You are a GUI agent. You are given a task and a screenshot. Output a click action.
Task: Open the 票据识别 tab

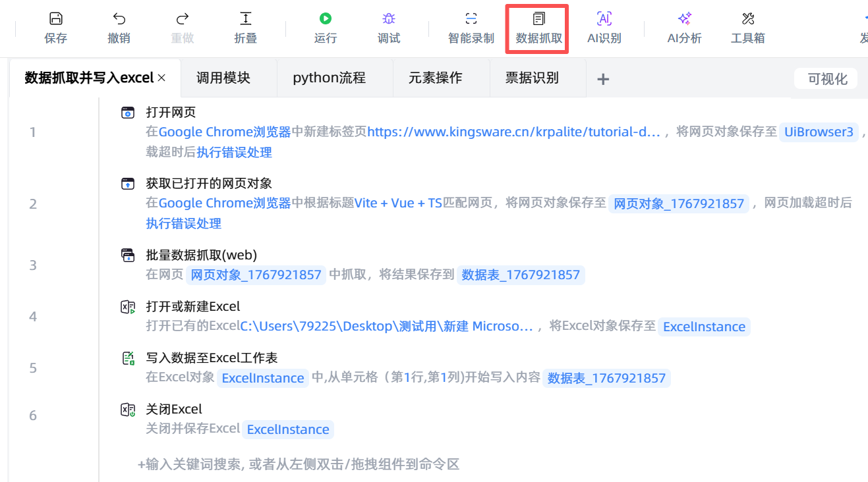pyautogui.click(x=532, y=78)
